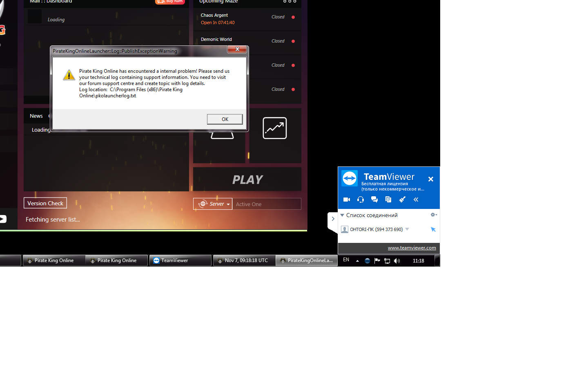Click the avatar icon beside ОНТОRI-ПК
The width and height of the screenshot is (588, 368).
click(x=345, y=229)
